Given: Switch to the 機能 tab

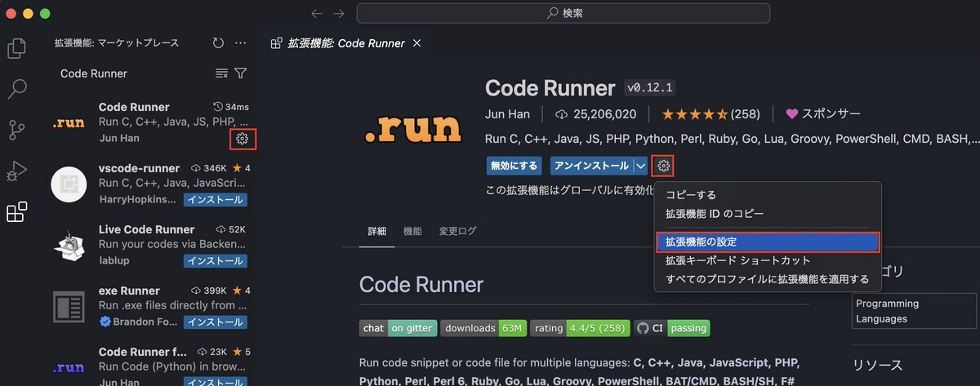Looking at the screenshot, I should pyautogui.click(x=412, y=232).
